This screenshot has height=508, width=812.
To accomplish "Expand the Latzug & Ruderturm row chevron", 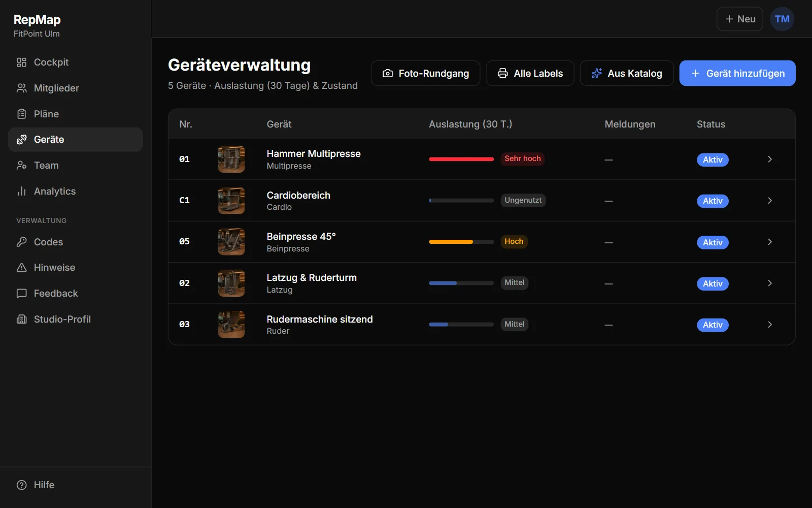I will (x=770, y=283).
